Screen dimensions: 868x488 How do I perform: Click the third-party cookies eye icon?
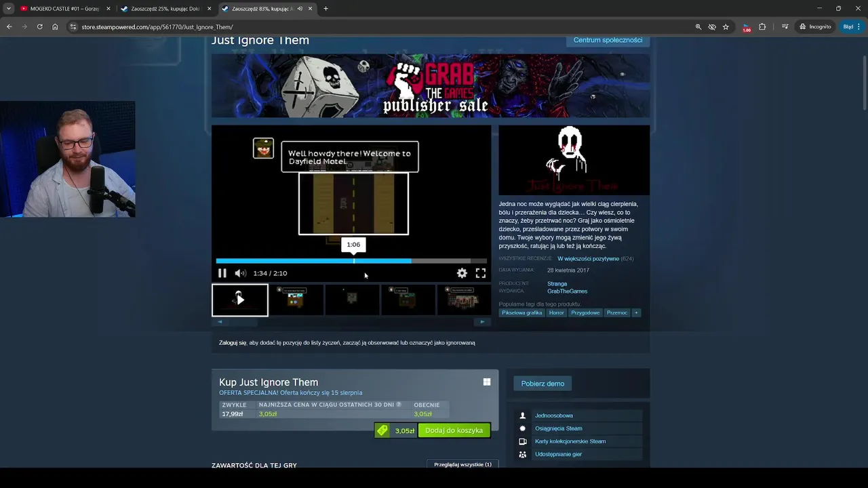click(712, 26)
